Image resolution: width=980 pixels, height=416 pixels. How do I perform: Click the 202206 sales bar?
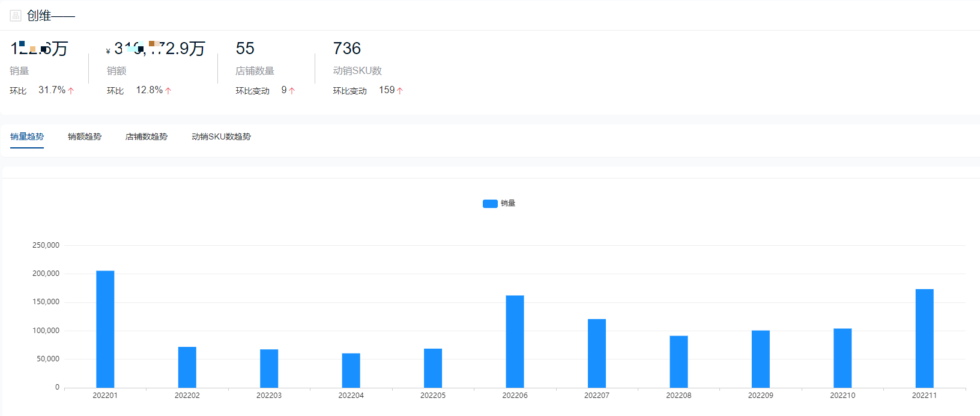515,341
